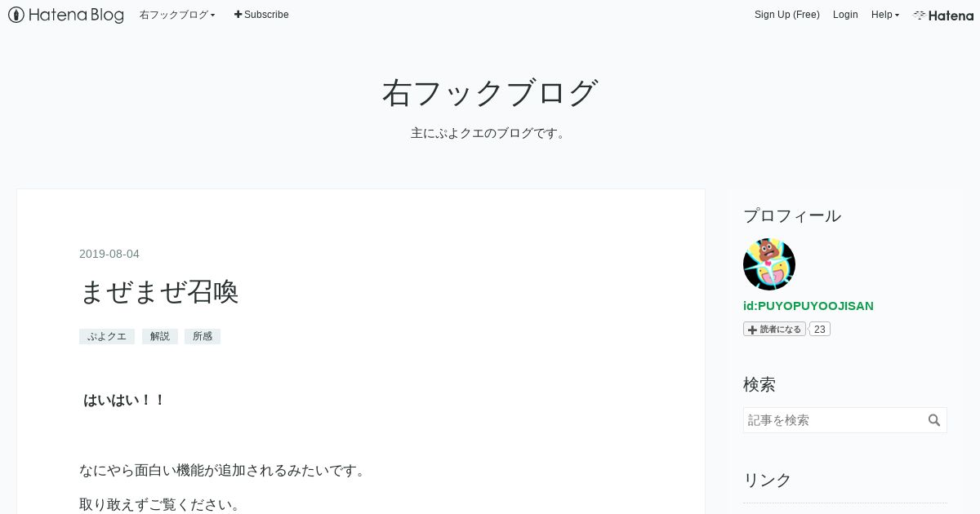Expand the Help dropdown menu

point(884,15)
